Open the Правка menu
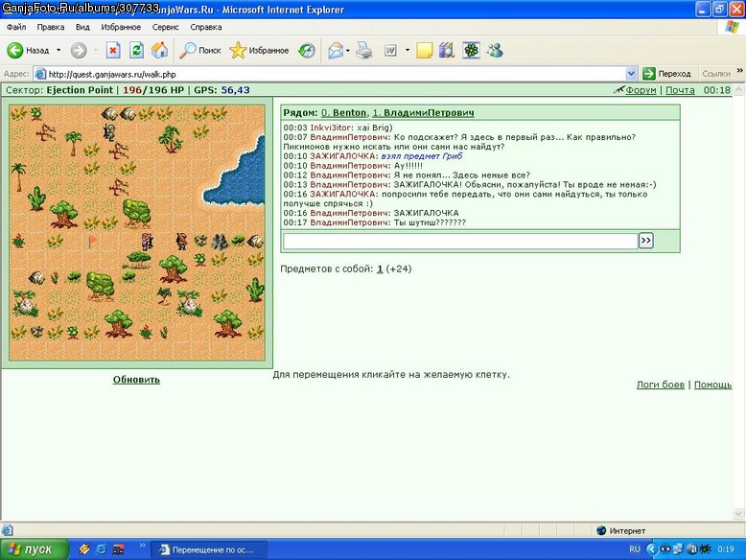Viewport: 746px width, 560px height. 51,27
